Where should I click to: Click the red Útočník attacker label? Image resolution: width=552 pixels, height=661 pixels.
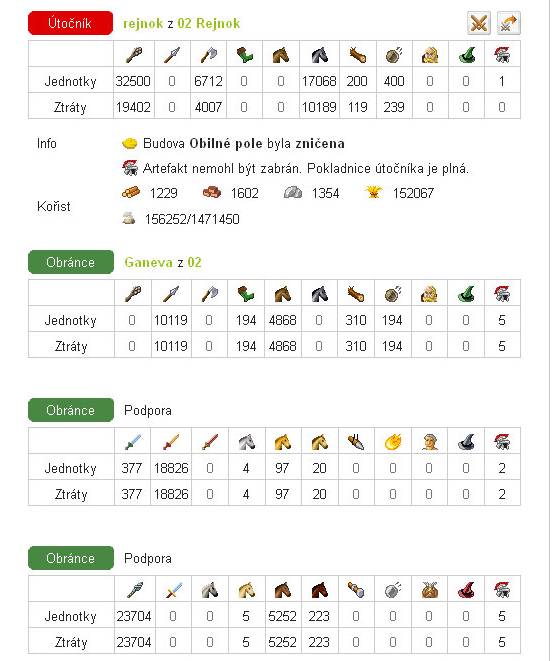pyautogui.click(x=70, y=23)
